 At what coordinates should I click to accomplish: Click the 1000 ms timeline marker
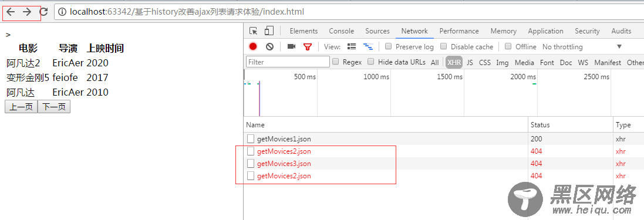(376, 77)
